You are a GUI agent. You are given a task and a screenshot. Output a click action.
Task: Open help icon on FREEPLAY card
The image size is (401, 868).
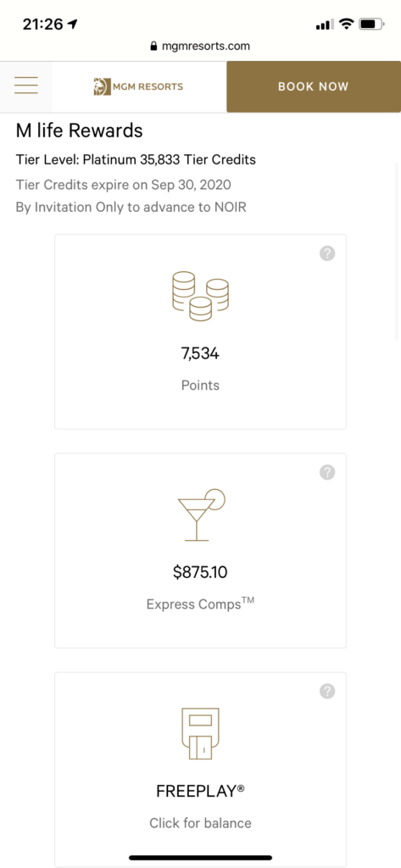pos(327,691)
